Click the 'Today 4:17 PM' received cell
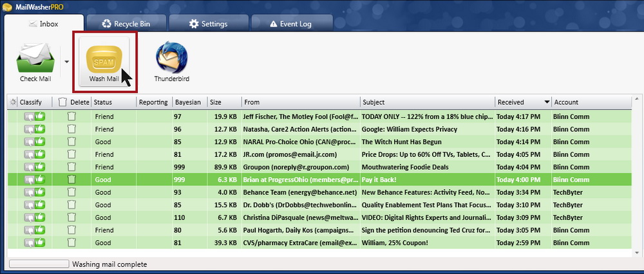Image resolution: width=644 pixels, height=274 pixels. click(x=518, y=117)
